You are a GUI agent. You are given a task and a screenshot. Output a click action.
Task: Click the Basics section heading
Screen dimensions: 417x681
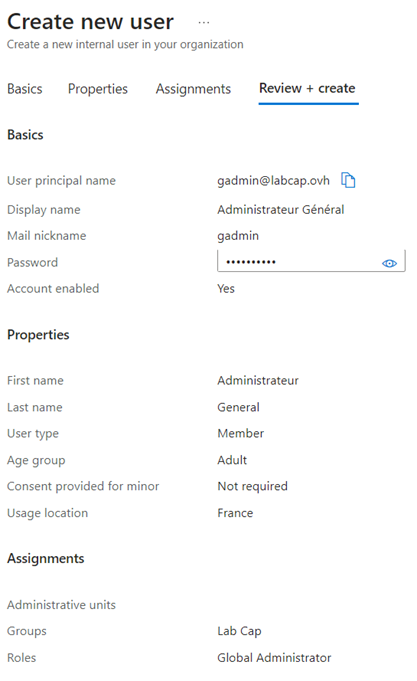pyautogui.click(x=25, y=135)
